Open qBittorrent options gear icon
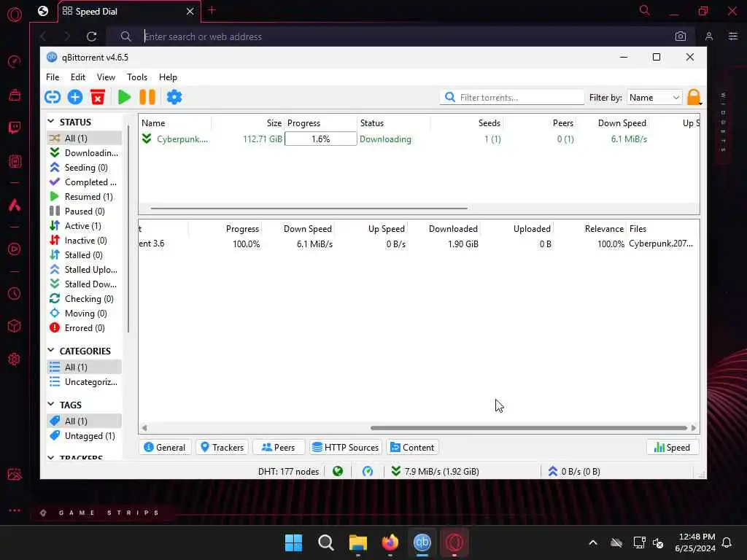This screenshot has height=560, width=747. tap(174, 97)
